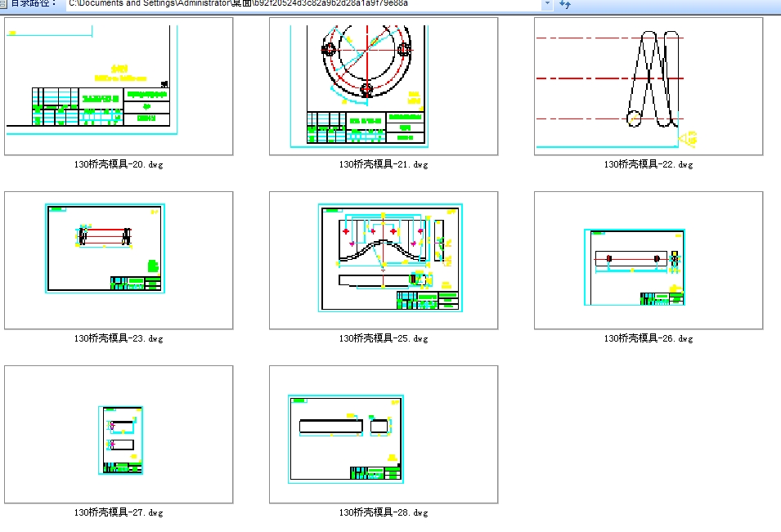Click file name label 130桥壳模具-28.dwg
This screenshot has height=532, width=781.
point(384,512)
